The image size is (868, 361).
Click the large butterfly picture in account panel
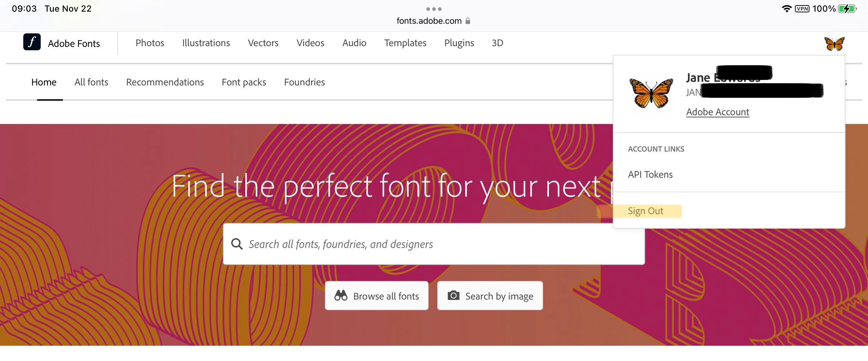[651, 93]
